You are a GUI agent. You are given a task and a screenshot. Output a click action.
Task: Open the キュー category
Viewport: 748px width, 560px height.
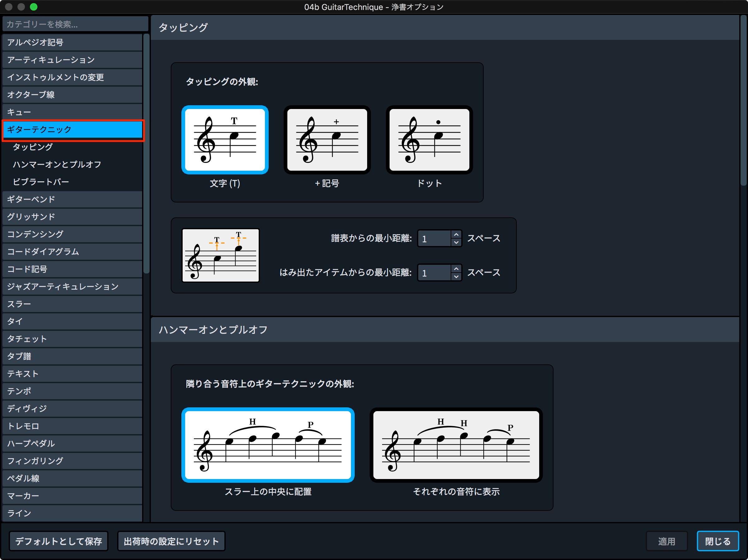(72, 112)
